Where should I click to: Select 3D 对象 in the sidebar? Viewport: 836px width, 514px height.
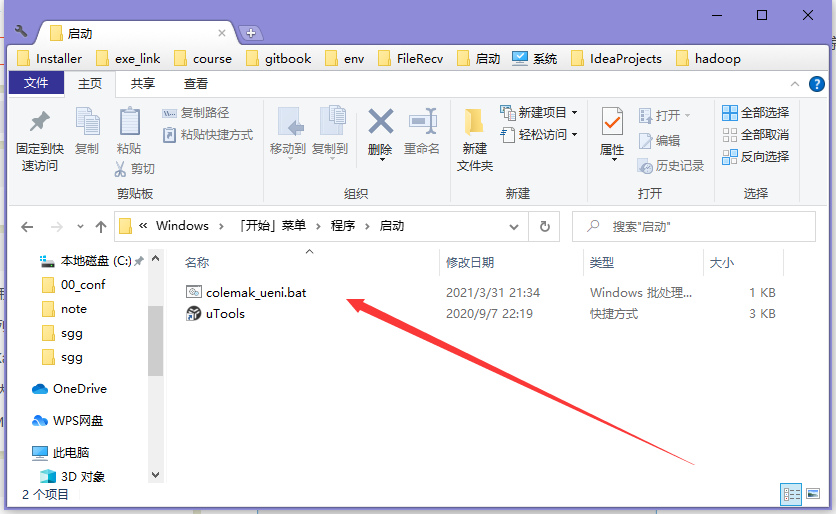pos(73,476)
